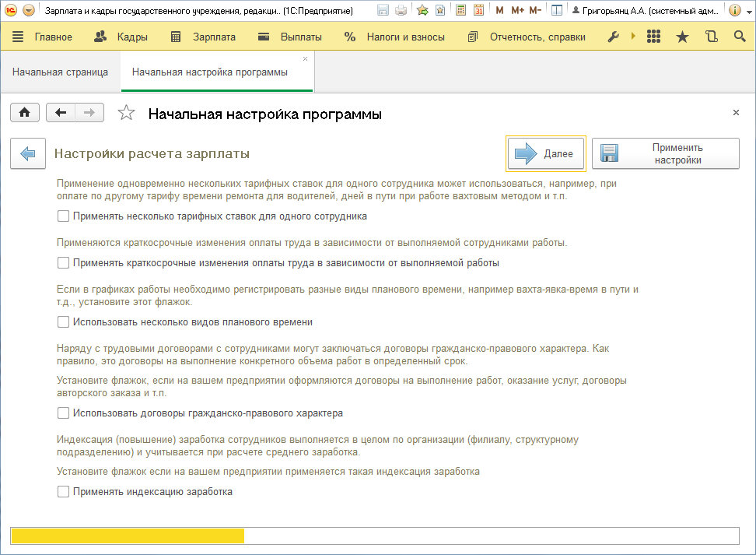Screen dimensions: 756x555
Task: Click the Далее button
Action: (x=545, y=154)
